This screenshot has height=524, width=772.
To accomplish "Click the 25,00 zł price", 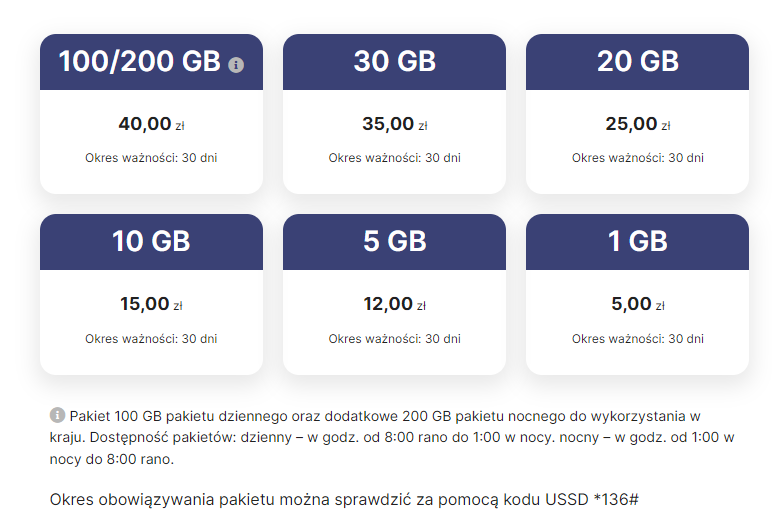I will (x=638, y=124).
